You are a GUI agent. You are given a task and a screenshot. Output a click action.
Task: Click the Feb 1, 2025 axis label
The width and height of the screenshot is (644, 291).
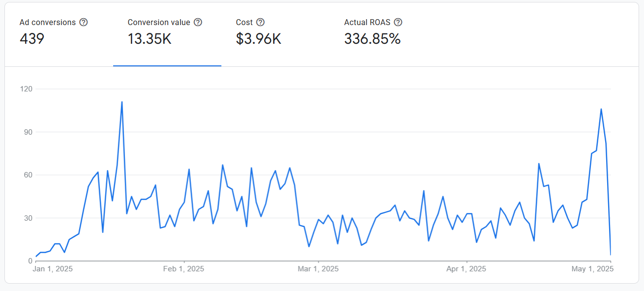(x=184, y=269)
